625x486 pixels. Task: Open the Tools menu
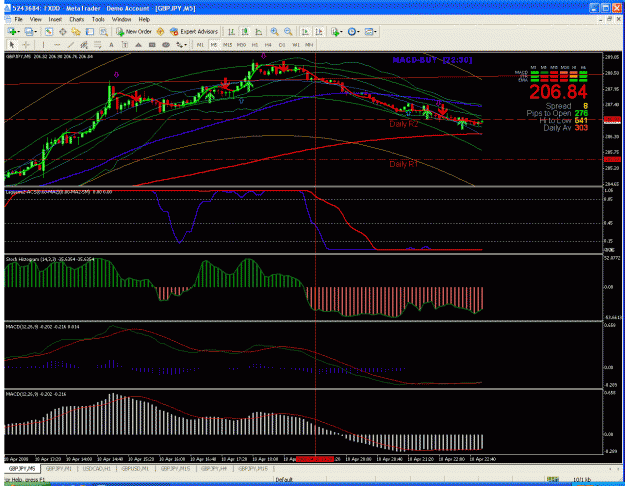pos(98,19)
